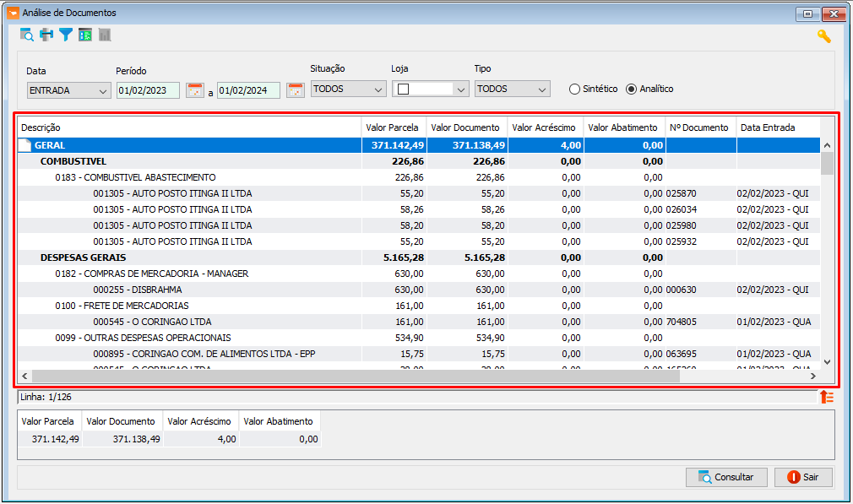Click the Nº Documento column header

701,127
